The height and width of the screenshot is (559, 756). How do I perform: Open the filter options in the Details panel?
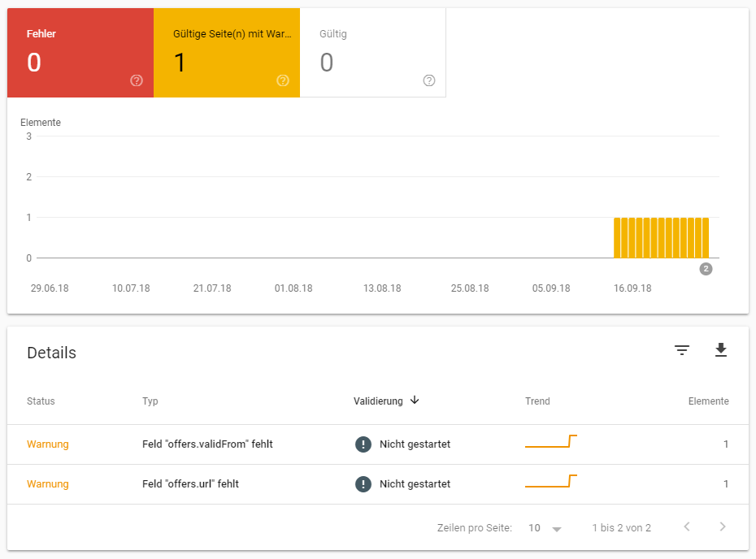[681, 350]
